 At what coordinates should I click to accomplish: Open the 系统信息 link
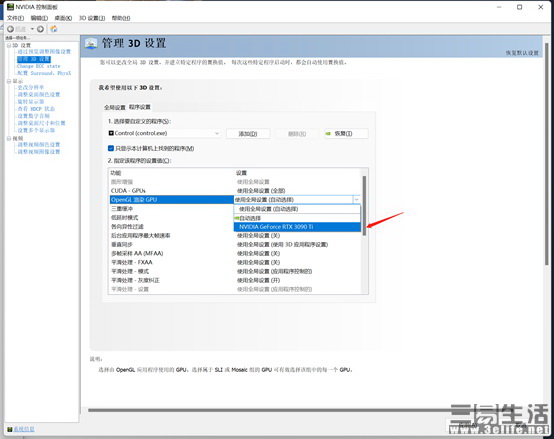[x=24, y=429]
